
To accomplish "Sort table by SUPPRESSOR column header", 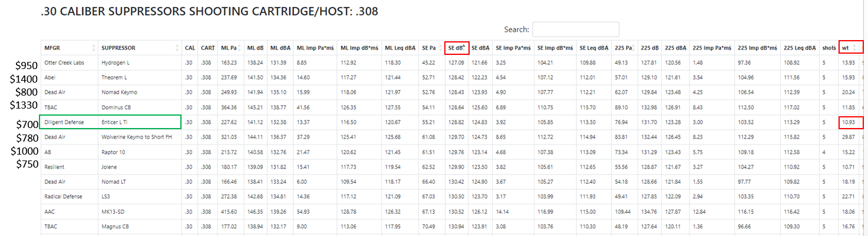I will point(140,48).
